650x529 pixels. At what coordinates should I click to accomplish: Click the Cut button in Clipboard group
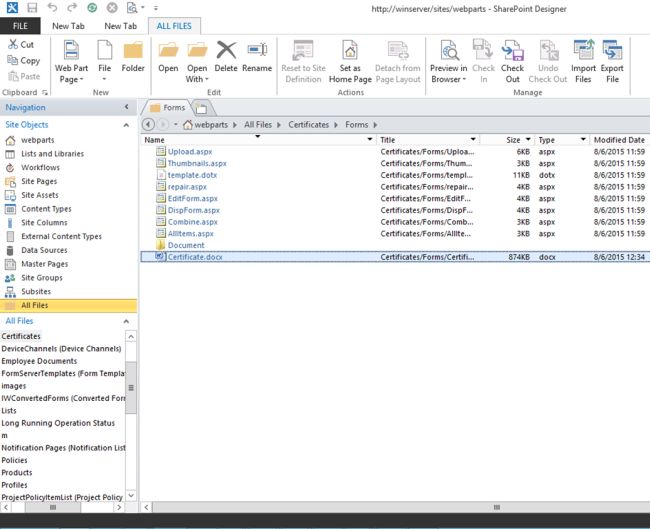click(x=20, y=45)
